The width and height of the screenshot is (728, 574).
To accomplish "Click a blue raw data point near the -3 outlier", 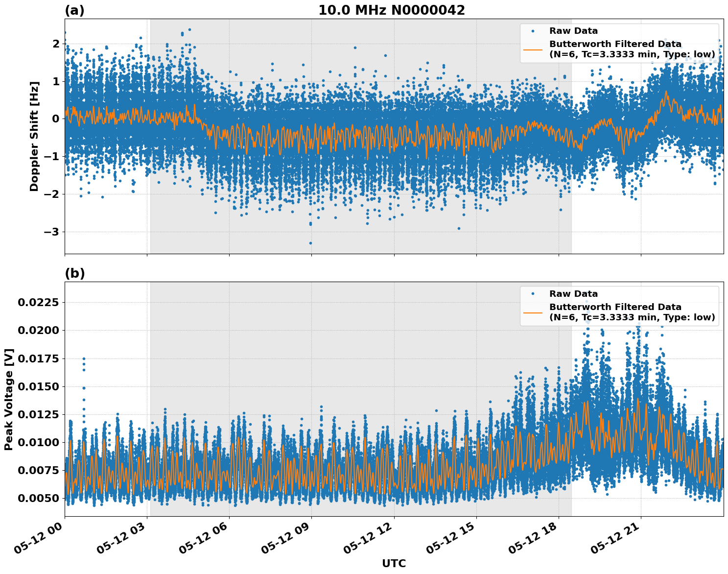I will click(x=309, y=242).
